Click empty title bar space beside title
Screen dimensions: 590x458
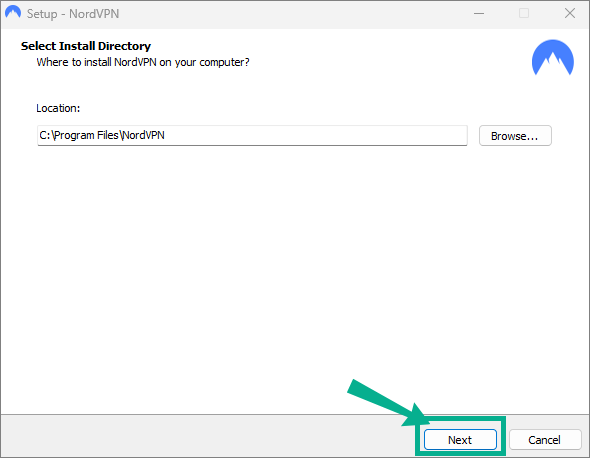click(293, 14)
